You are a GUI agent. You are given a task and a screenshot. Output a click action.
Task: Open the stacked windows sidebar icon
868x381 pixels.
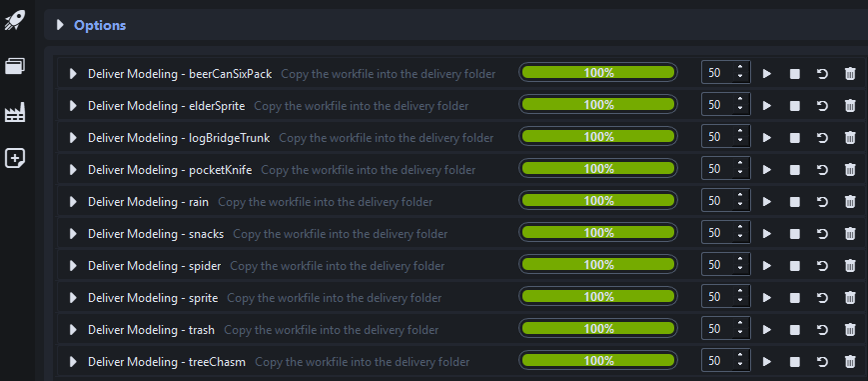[x=14, y=67]
